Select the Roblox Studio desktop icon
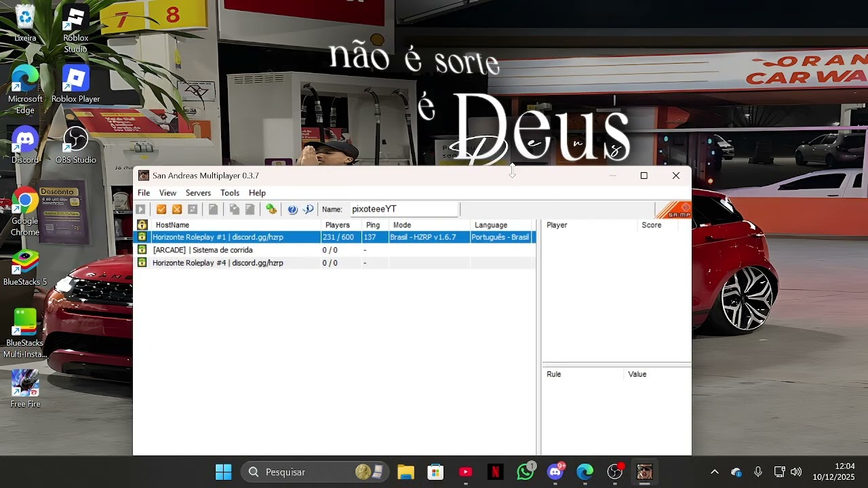 click(x=75, y=28)
